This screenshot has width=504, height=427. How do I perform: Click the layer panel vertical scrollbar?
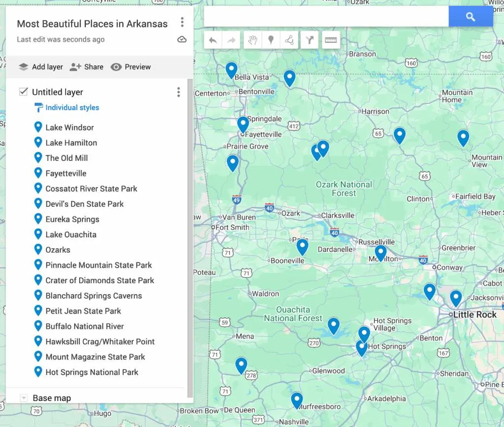coord(190,238)
